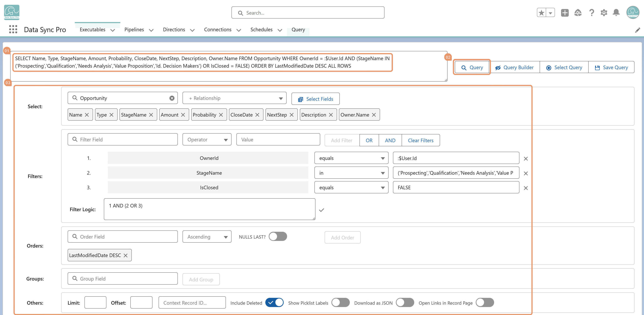Enable Download as JSON toggle
The height and width of the screenshot is (315, 644).
click(405, 302)
